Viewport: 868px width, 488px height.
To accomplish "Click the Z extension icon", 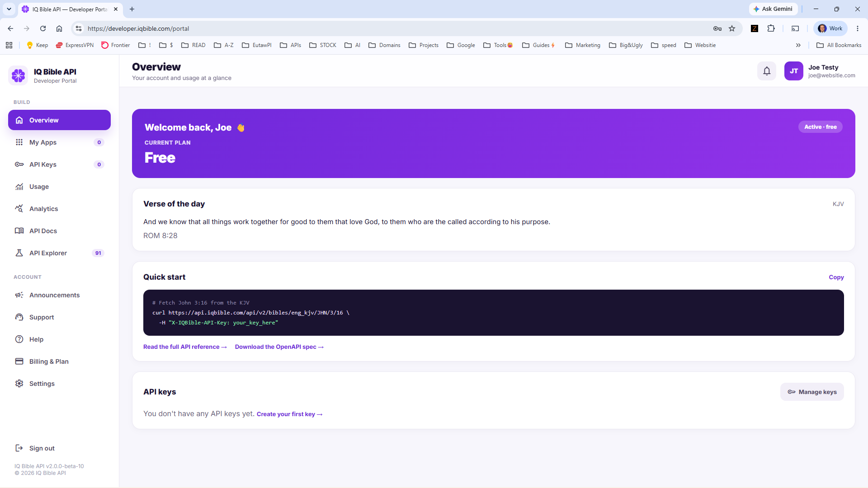I will 755,28.
